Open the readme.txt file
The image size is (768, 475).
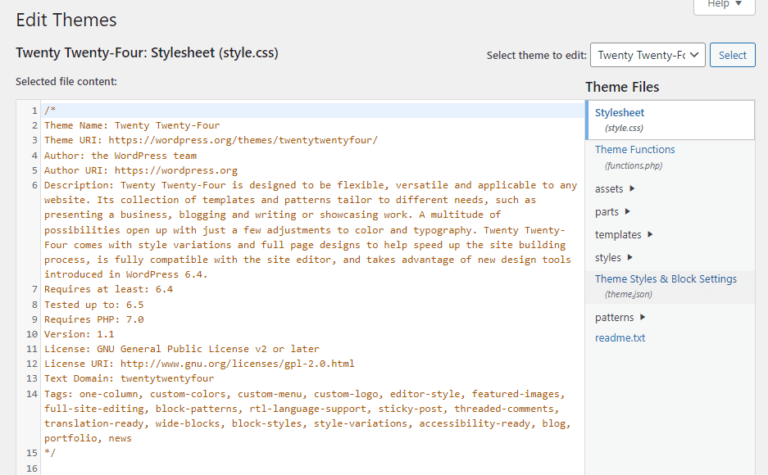tap(620, 338)
